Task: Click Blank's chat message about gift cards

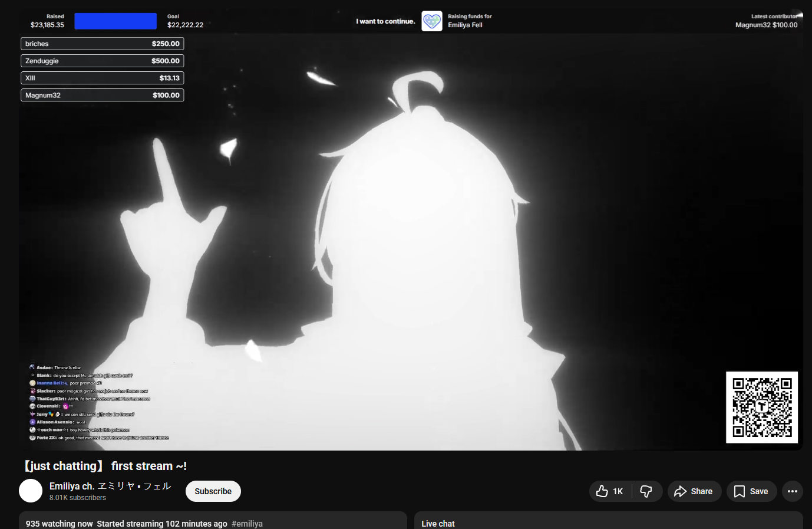Action: point(81,375)
